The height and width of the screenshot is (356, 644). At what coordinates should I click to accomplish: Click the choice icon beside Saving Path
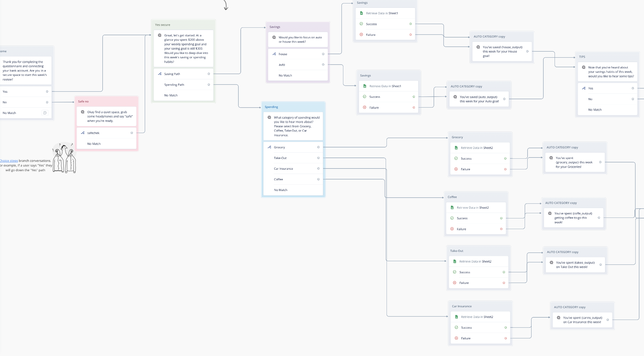tap(159, 74)
